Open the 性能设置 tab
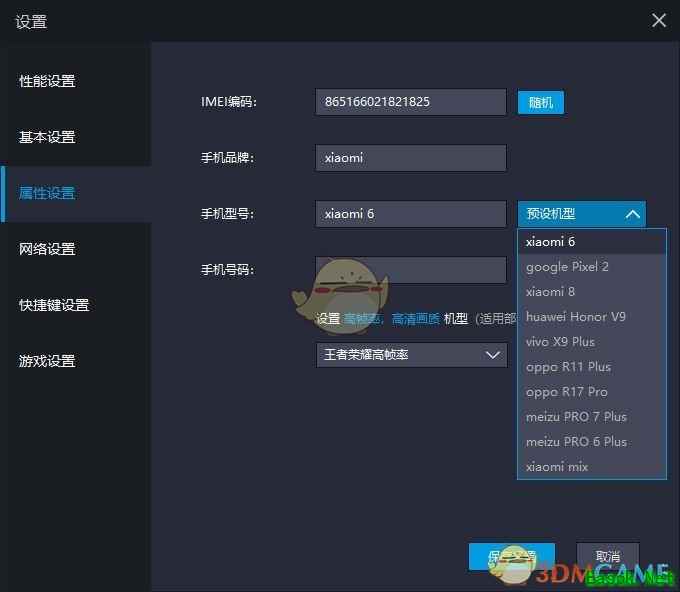The height and width of the screenshot is (592, 680). (48, 81)
